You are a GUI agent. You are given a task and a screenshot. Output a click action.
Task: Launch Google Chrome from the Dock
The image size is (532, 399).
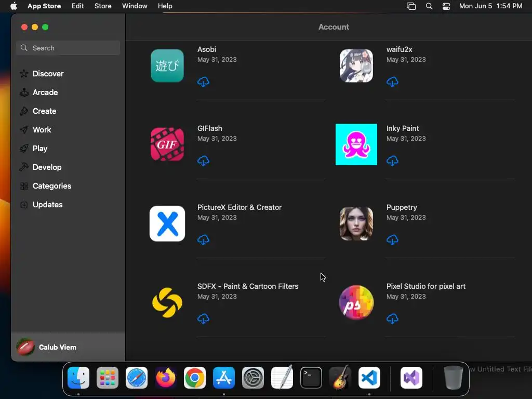(195, 378)
